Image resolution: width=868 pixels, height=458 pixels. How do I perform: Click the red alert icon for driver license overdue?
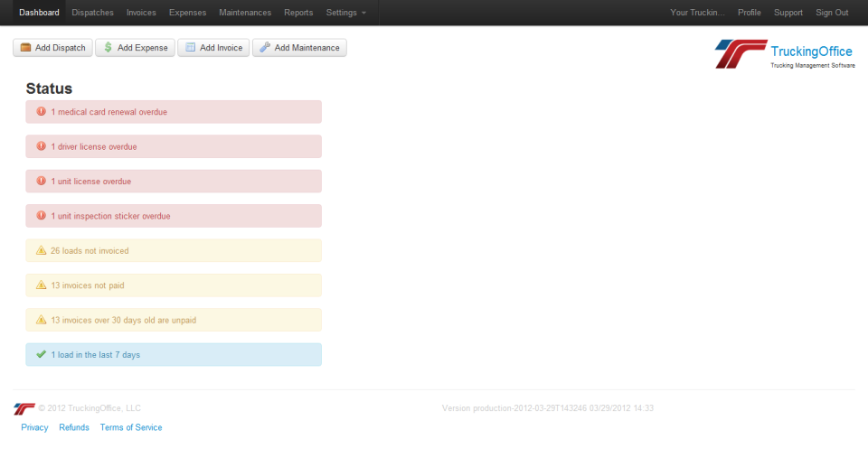[41, 146]
